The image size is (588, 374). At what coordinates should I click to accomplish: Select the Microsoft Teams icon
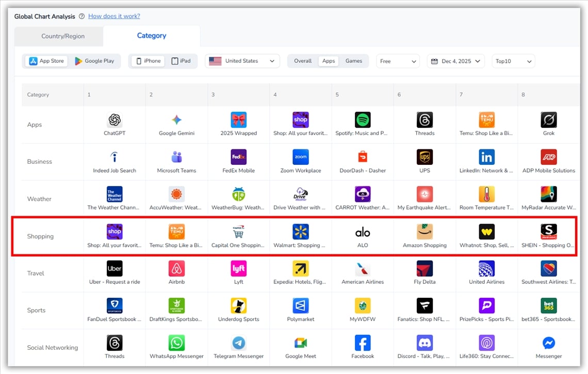[176, 157]
